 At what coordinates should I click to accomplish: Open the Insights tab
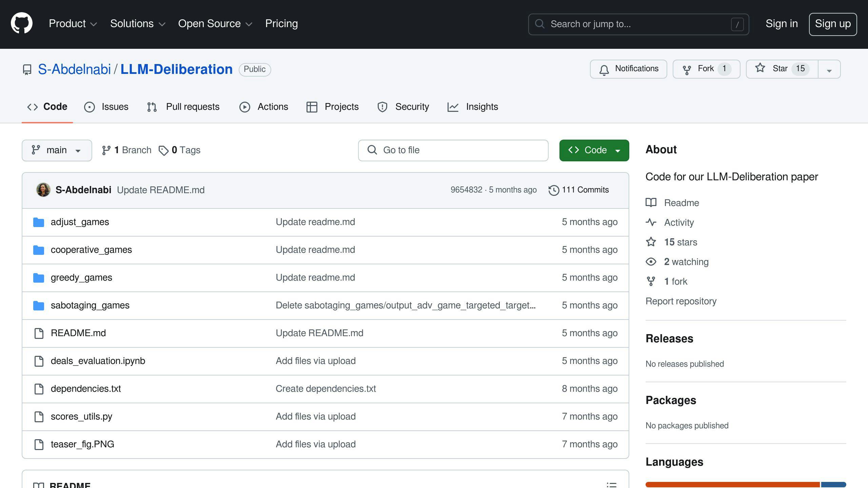[473, 107]
